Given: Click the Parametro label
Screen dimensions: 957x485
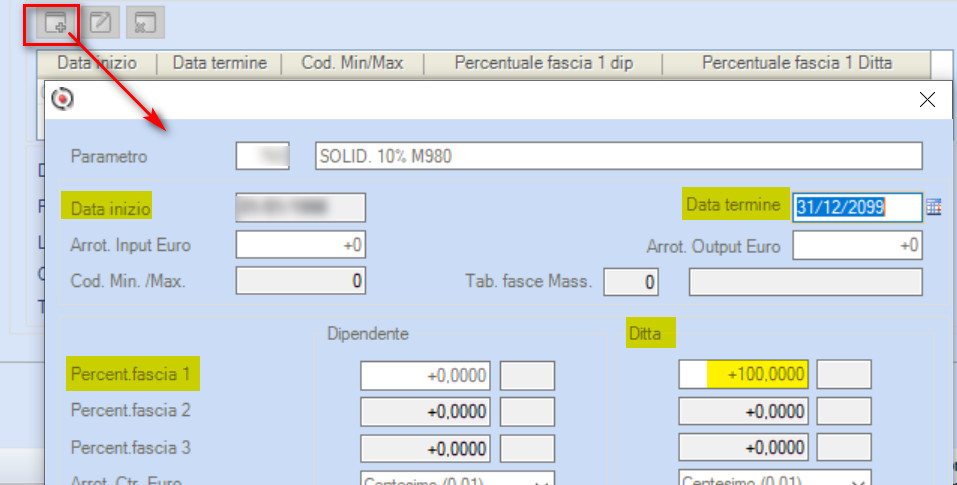Looking at the screenshot, I should click(109, 156).
